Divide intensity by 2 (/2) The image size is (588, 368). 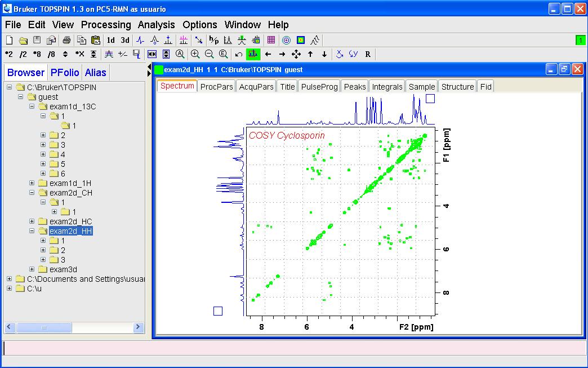pyautogui.click(x=23, y=55)
